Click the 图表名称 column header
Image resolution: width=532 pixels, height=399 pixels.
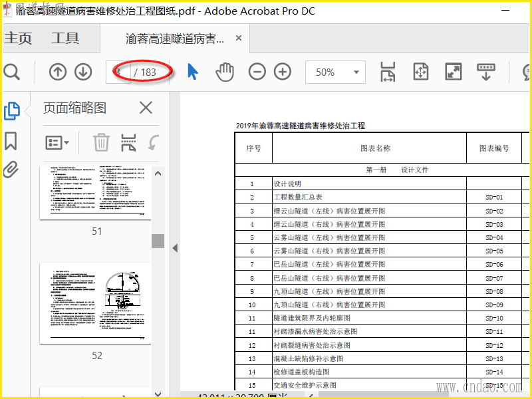(x=375, y=148)
